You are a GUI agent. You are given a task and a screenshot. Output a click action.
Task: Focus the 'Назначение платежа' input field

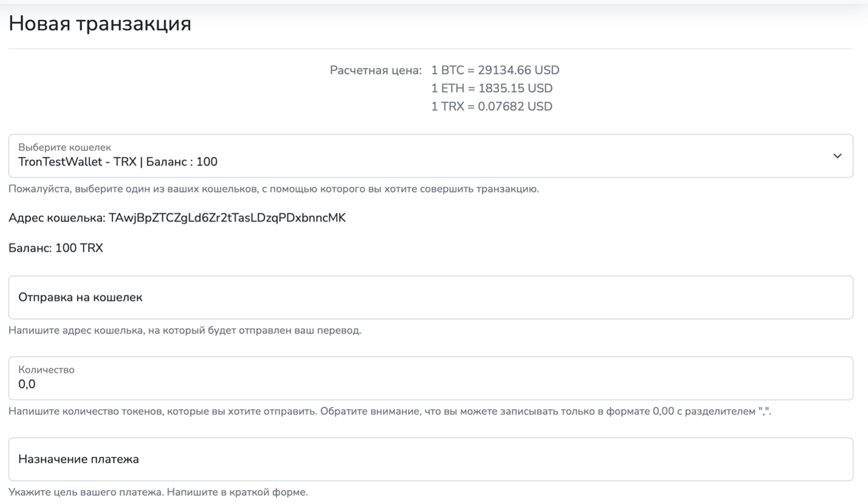430,459
